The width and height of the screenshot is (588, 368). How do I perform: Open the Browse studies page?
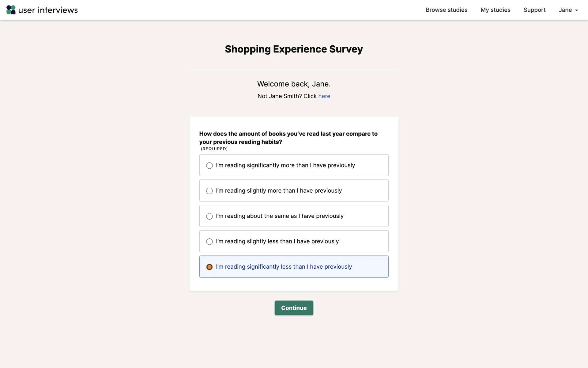[446, 10]
